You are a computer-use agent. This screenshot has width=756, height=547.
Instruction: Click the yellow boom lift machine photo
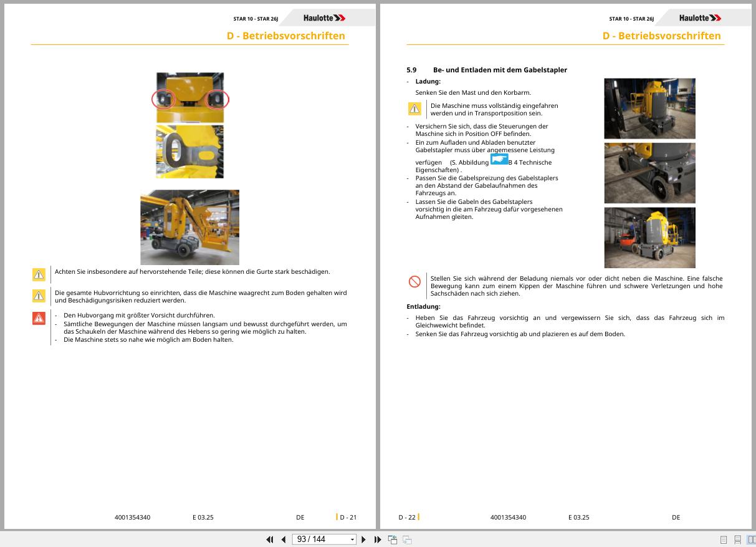tap(189, 228)
